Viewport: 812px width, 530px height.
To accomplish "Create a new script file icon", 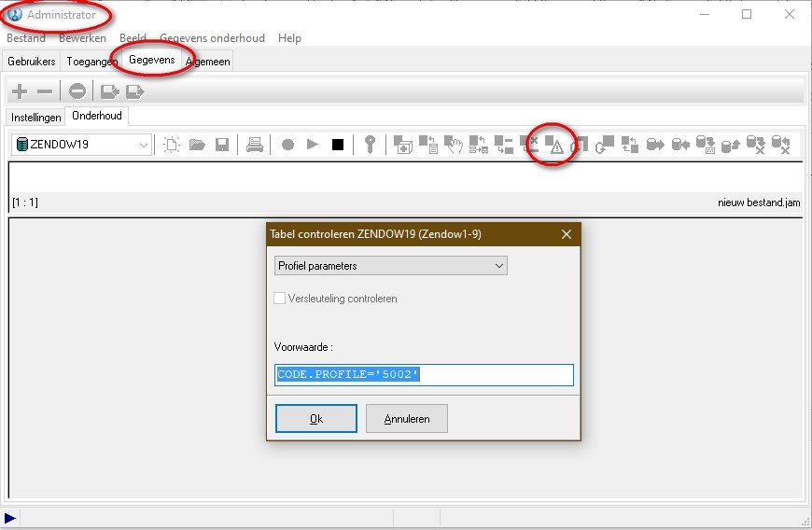I will point(172,145).
